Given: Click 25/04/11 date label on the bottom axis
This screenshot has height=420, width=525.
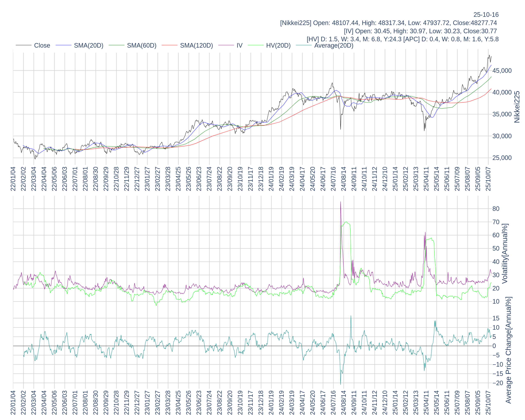Looking at the screenshot, I should (x=426, y=403).
